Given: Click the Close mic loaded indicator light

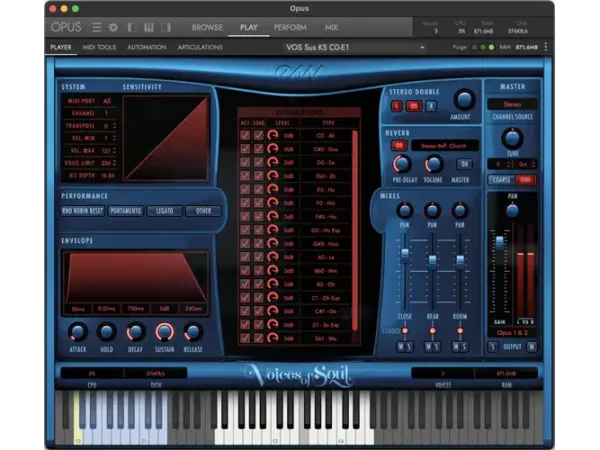Looking at the screenshot, I should (x=404, y=331).
